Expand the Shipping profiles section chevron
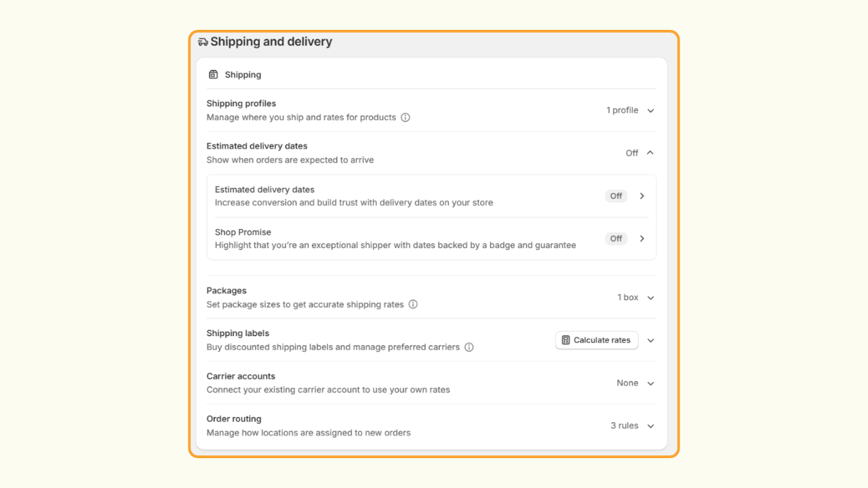 click(650, 110)
